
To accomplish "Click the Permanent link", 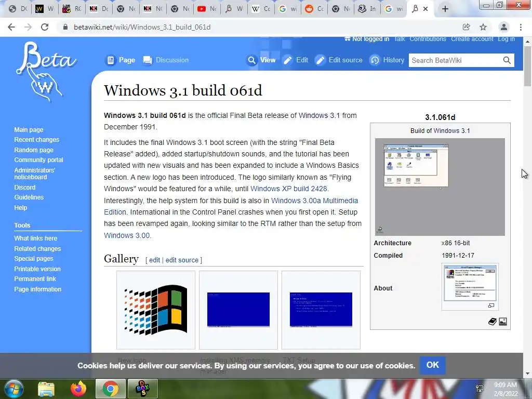I will click(x=35, y=279).
